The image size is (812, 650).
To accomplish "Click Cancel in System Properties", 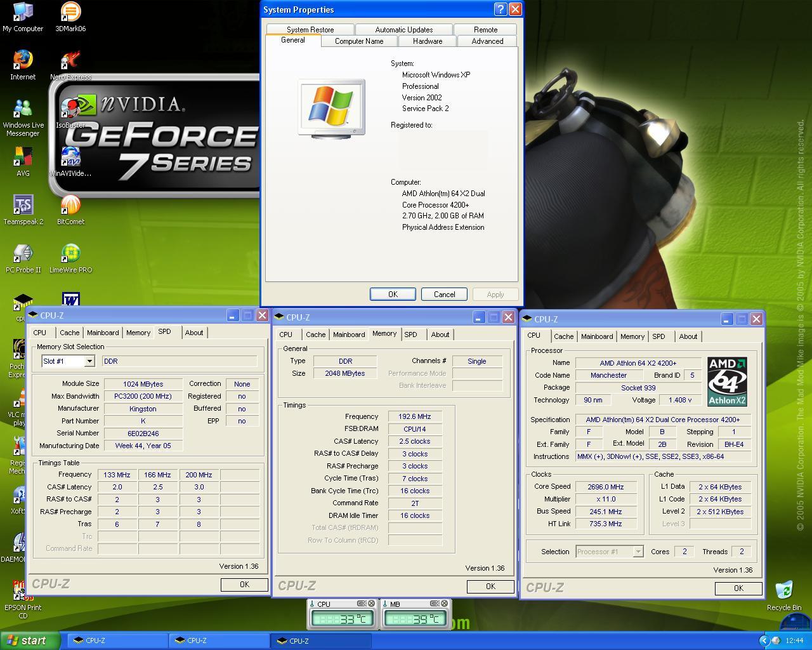I will coord(444,295).
